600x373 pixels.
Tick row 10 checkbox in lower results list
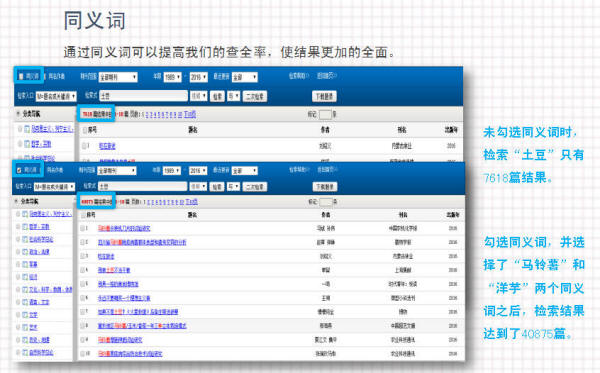(x=82, y=354)
